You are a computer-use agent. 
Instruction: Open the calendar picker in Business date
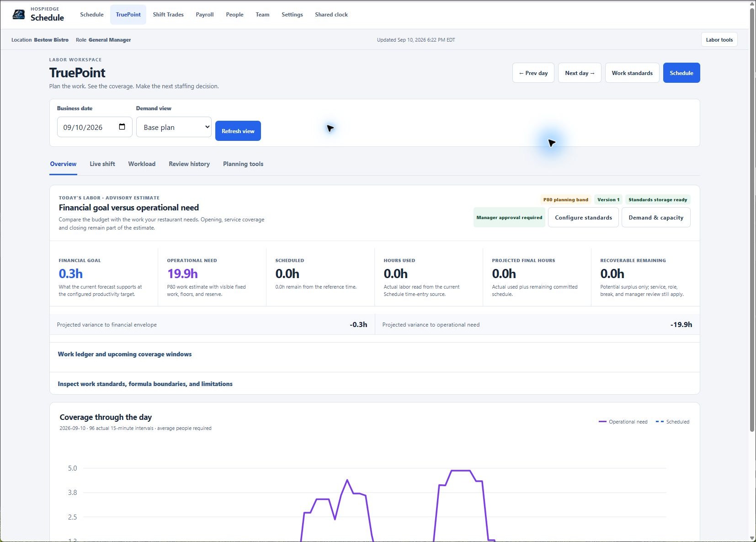click(122, 127)
